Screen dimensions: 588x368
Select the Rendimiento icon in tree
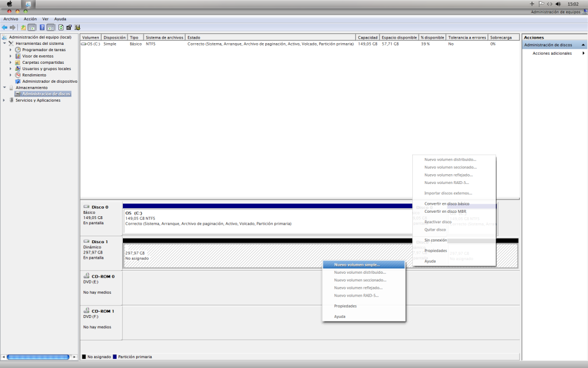tap(18, 75)
